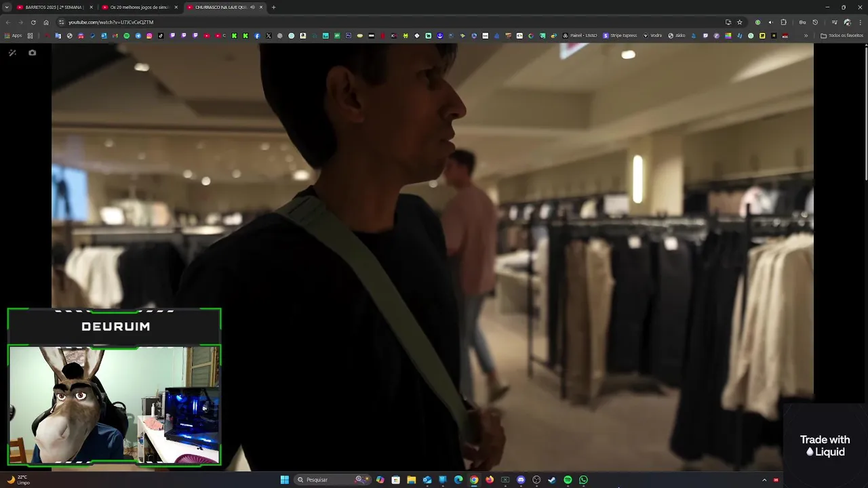Open Chrome three-dot menu
Viewport: 868px width, 488px height.
tap(860, 22)
